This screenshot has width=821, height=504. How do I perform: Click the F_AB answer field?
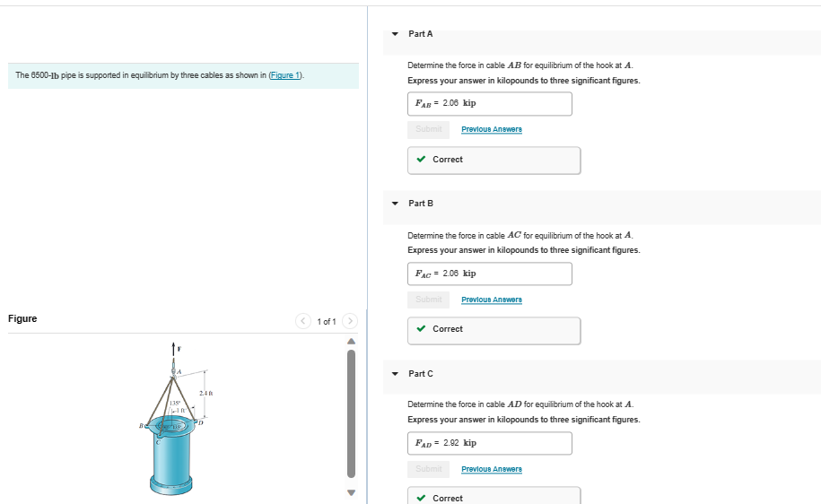point(490,104)
